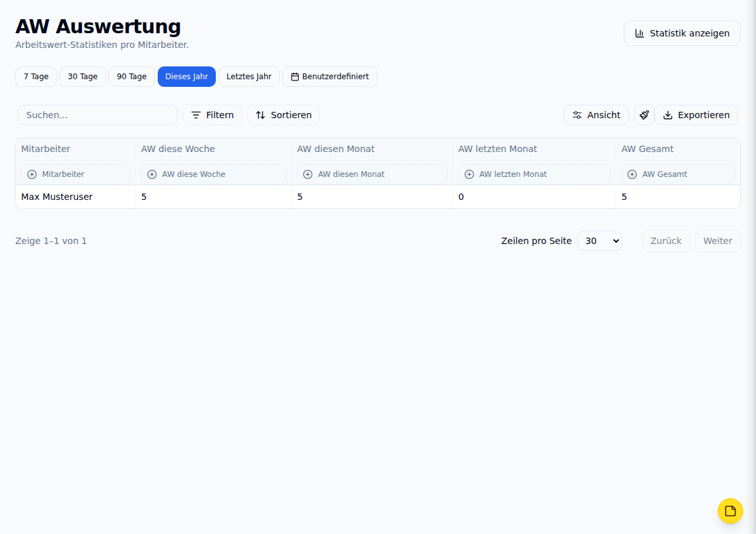Click the Weiter pagination button
Image resolution: width=756 pixels, height=534 pixels.
(718, 241)
